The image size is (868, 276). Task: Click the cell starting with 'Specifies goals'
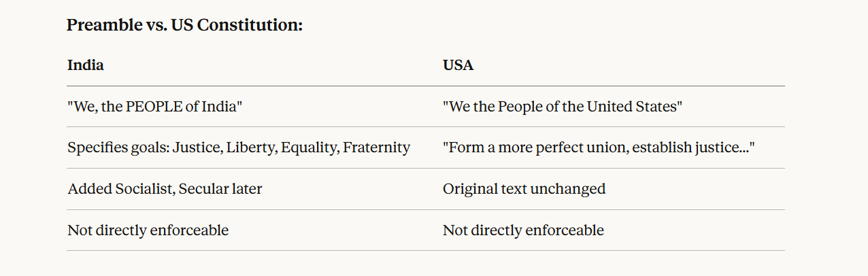(239, 148)
